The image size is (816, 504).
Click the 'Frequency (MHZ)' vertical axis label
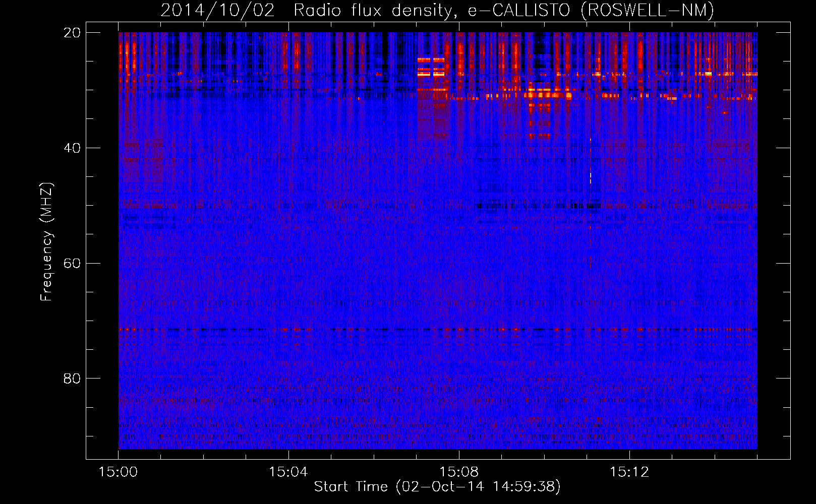click(x=46, y=242)
